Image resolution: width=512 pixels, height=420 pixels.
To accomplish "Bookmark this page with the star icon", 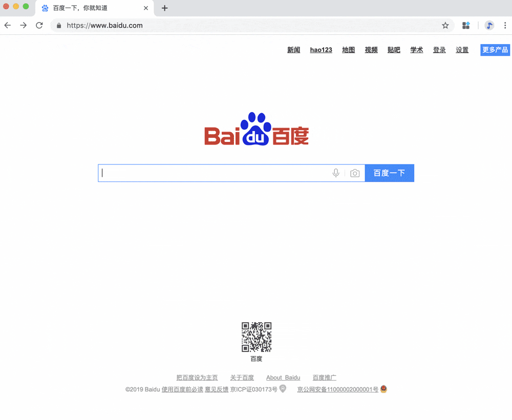I will click(445, 26).
